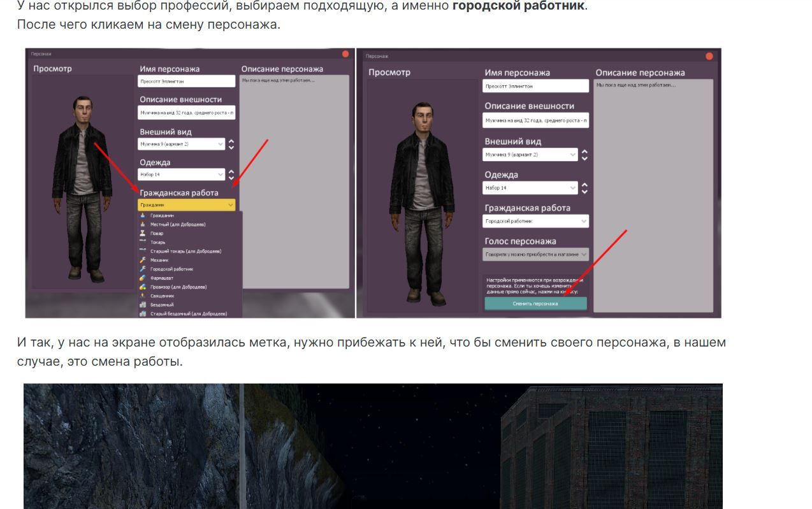Open the night map screenshot below the text
The width and height of the screenshot is (812, 509).
pyautogui.click(x=373, y=446)
